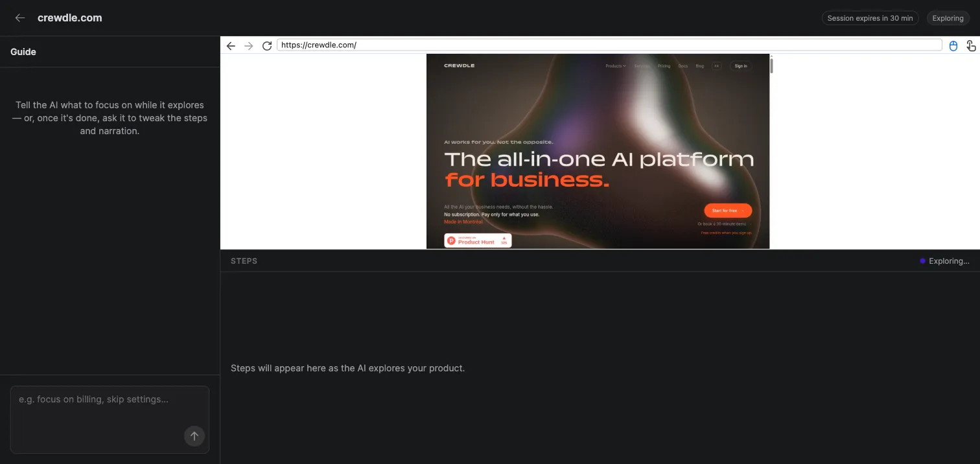Image resolution: width=980 pixels, height=464 pixels.
Task: Click the embedded browser forward arrow
Action: coord(249,45)
